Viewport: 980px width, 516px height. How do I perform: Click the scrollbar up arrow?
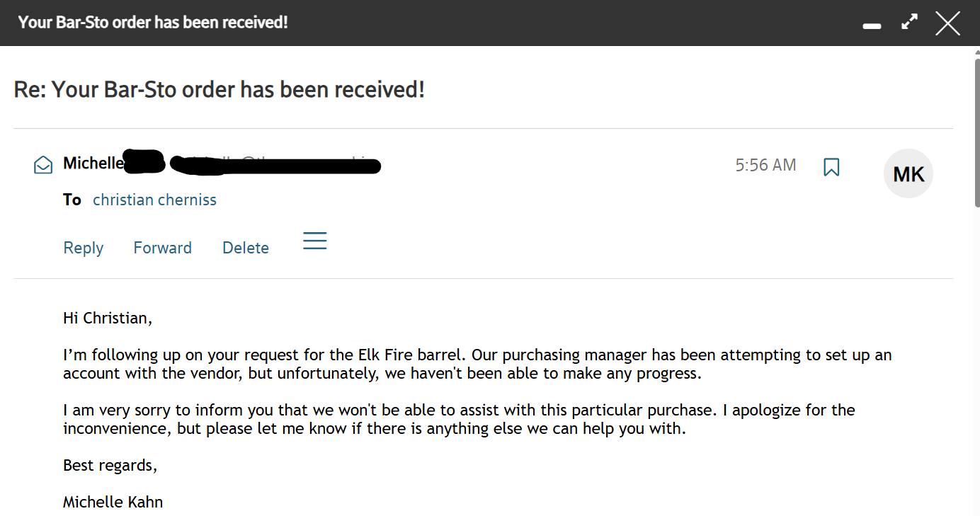click(976, 52)
